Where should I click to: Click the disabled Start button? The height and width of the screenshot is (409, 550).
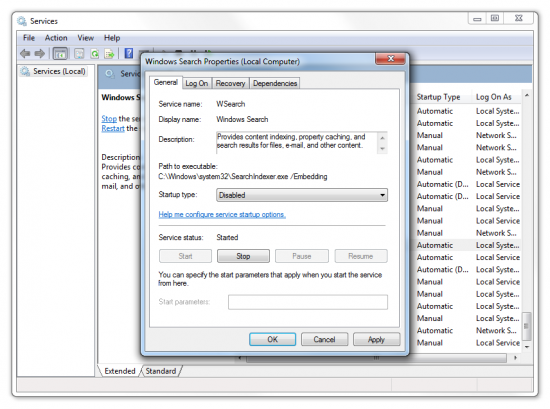(185, 256)
